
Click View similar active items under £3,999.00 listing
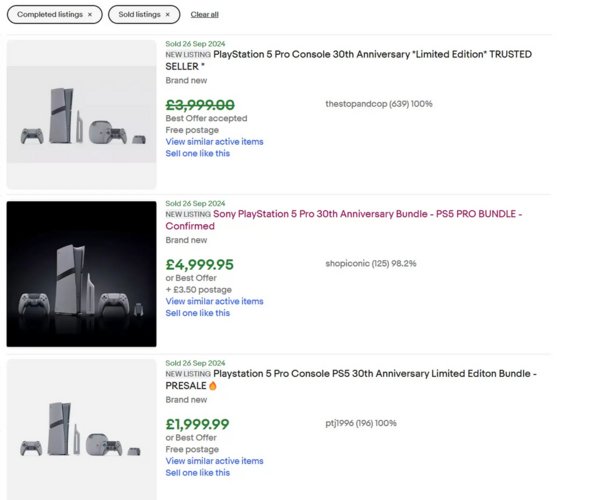214,142
